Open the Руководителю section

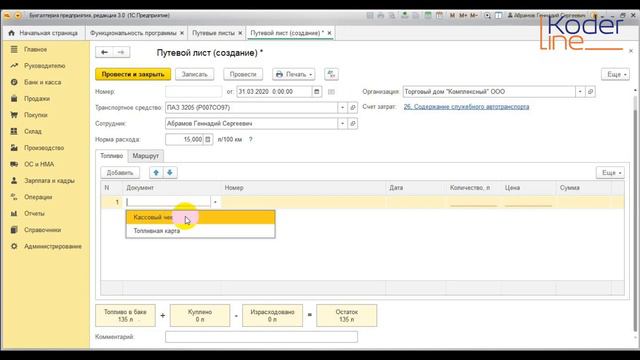[44, 66]
